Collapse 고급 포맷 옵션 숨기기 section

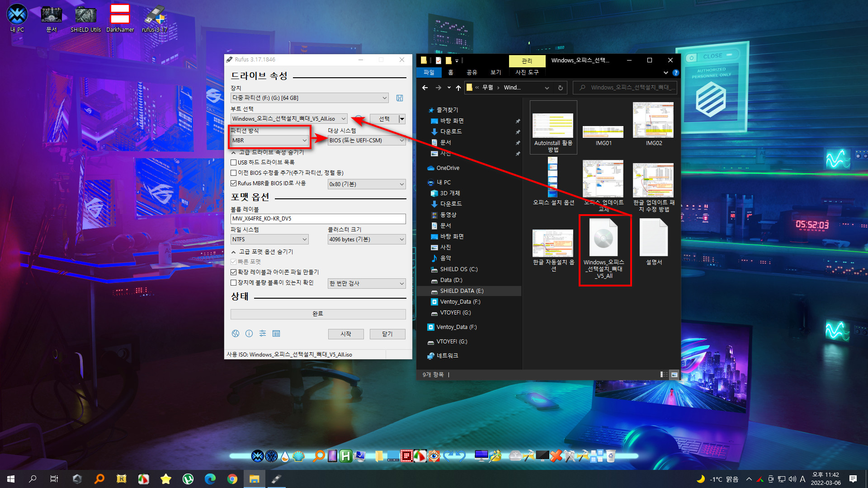263,252
